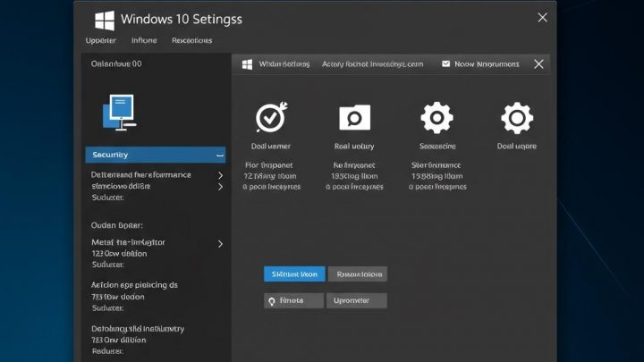Click the Noow Nnoruments label
The height and width of the screenshot is (362, 644).
click(487, 64)
